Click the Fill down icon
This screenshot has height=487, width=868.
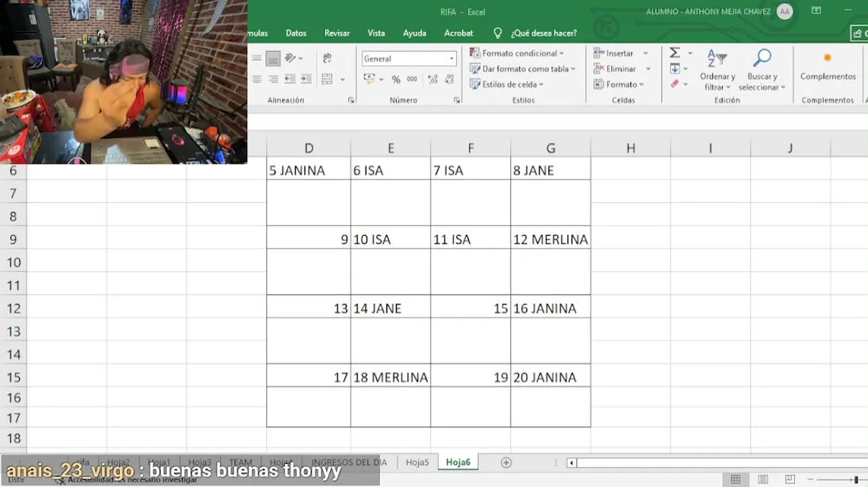pyautogui.click(x=675, y=69)
